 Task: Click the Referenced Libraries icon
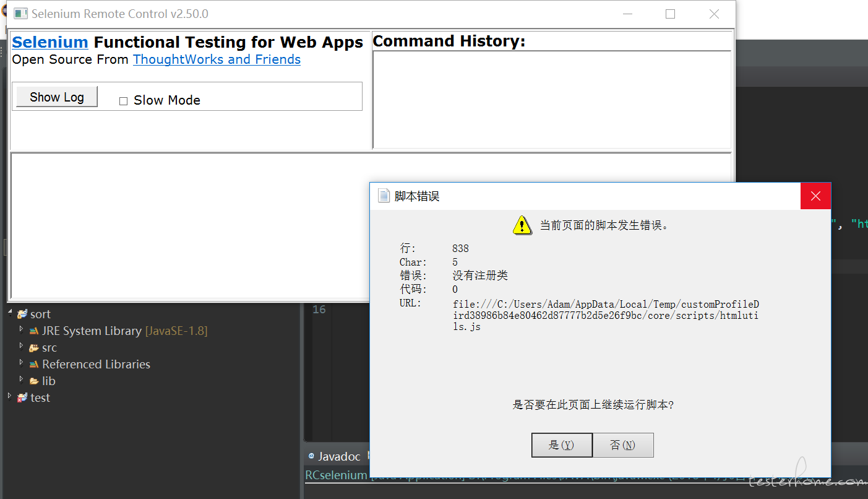[34, 365]
